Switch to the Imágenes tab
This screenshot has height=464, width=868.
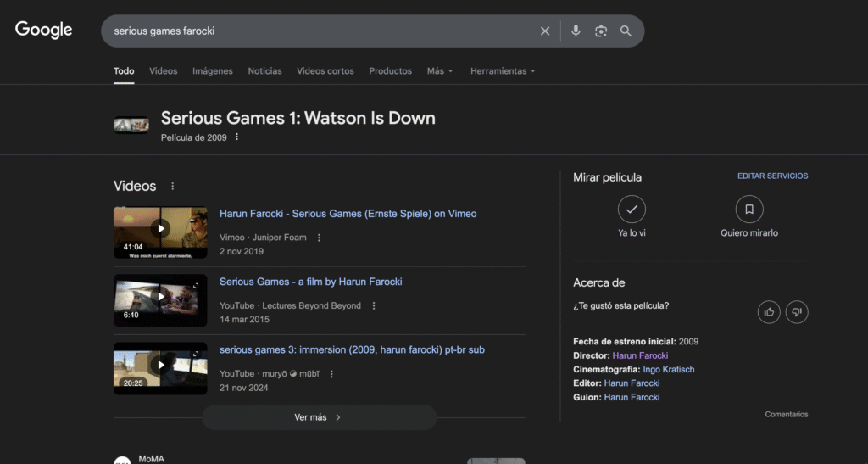coord(213,71)
